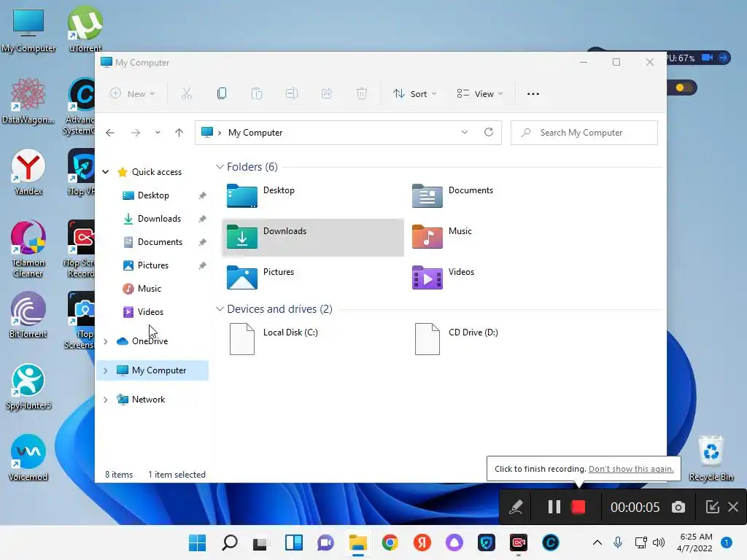The height and width of the screenshot is (560, 747).
Task: Open taskbar Search magnifier
Action: coord(230,542)
